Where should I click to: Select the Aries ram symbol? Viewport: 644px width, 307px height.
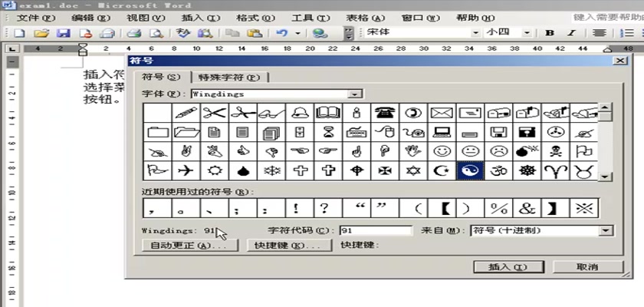[x=555, y=170]
